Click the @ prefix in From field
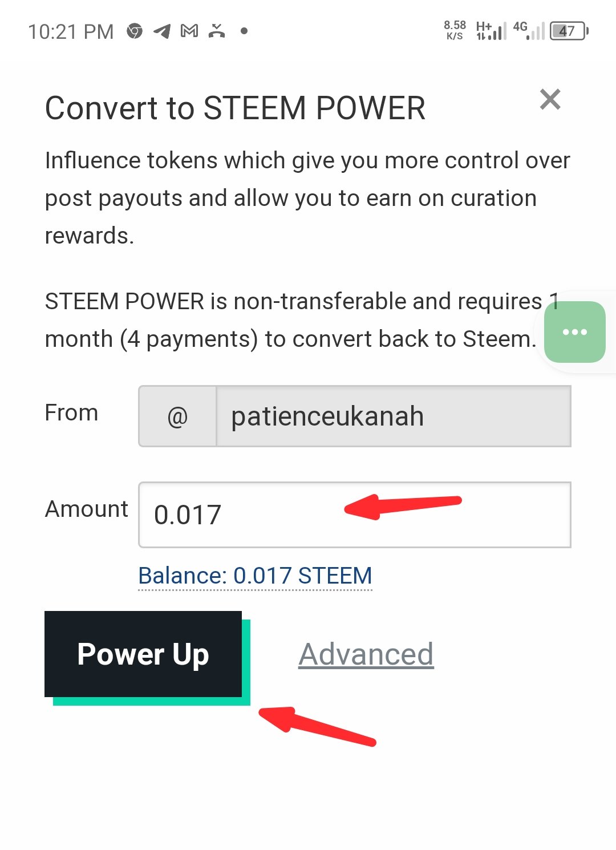This screenshot has width=616, height=850. [177, 416]
